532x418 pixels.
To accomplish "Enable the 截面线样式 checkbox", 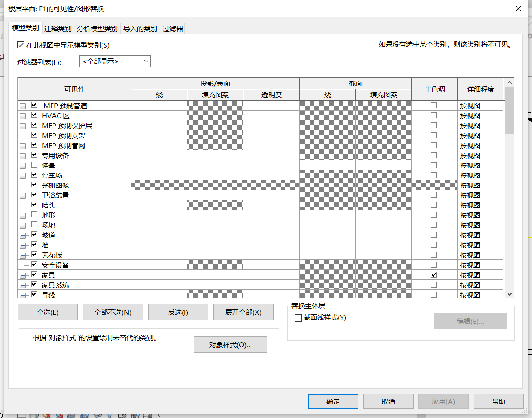I will coord(298,318).
